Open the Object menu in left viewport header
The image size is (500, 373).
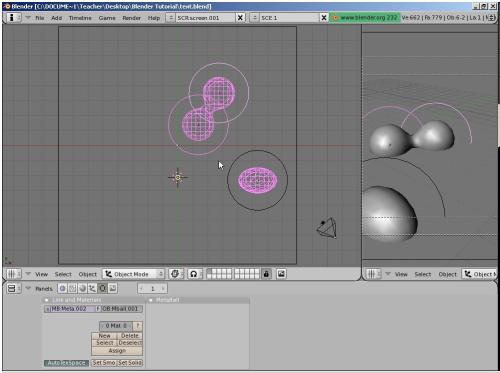(x=88, y=274)
